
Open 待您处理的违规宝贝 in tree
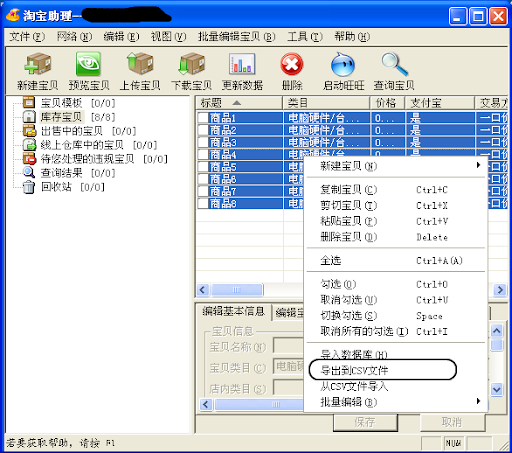pos(87,159)
